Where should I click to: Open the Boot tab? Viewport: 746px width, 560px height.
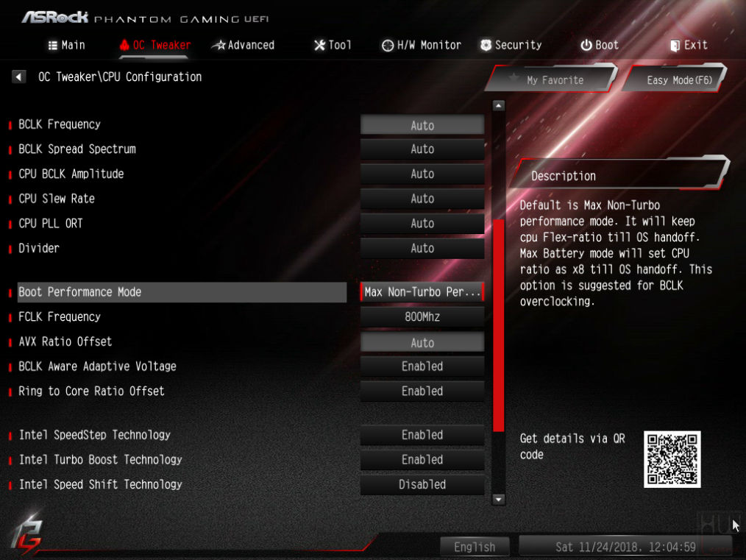click(x=600, y=45)
